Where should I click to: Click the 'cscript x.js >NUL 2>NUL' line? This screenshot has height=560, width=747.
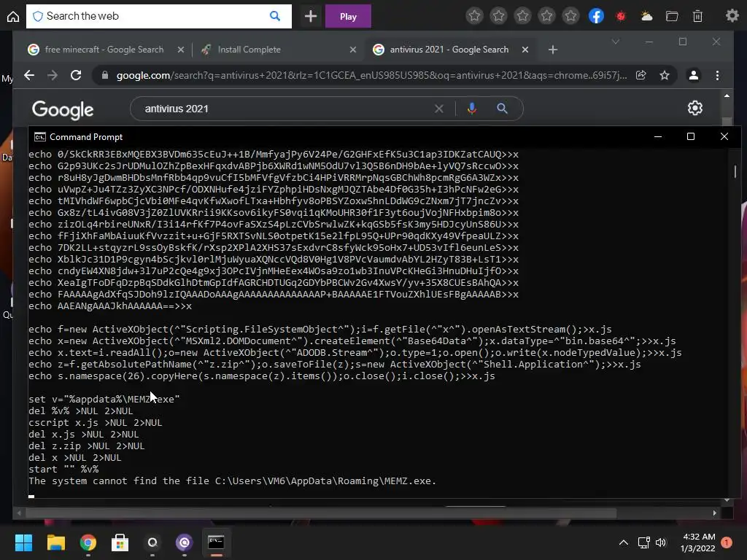point(96,422)
